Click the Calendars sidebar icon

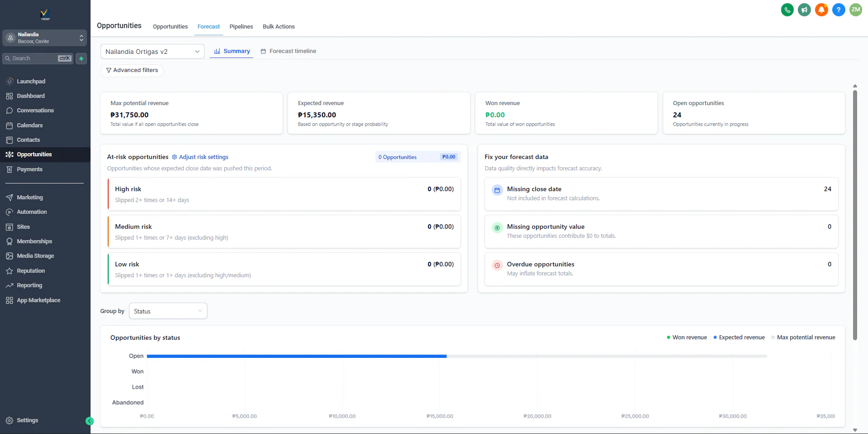[10, 125]
